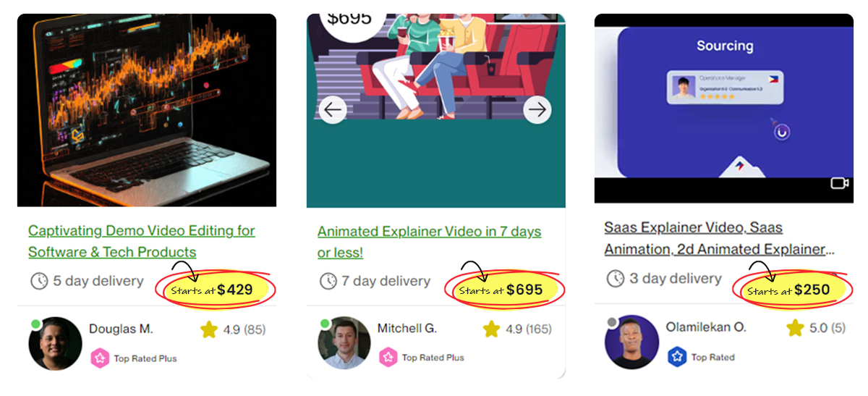Click the next image arrow on carousel
This screenshot has width=868, height=396.
(537, 110)
